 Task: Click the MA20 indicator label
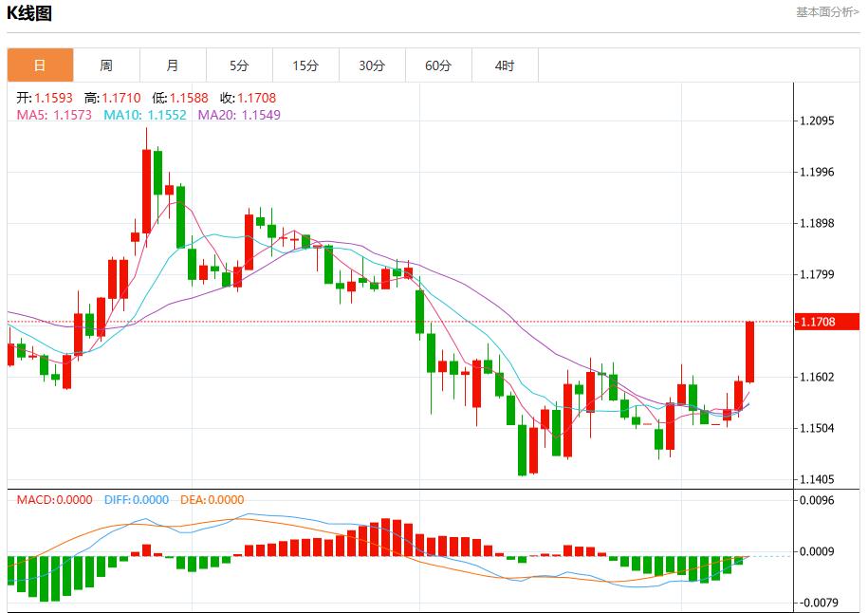[x=238, y=115]
